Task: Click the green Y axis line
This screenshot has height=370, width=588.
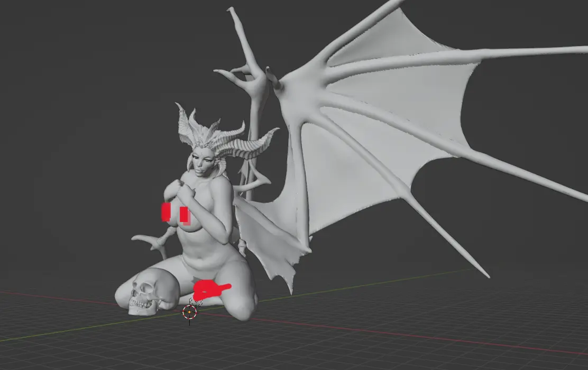Action: pos(79,329)
